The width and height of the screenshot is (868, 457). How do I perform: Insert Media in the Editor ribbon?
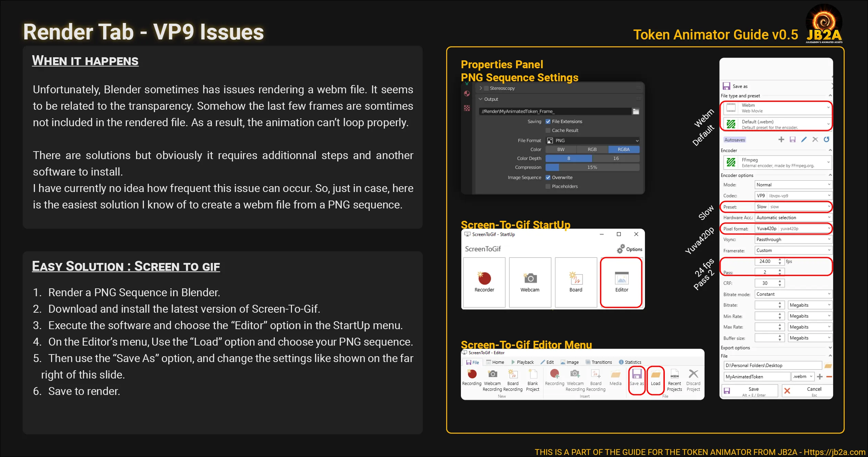pos(615,377)
